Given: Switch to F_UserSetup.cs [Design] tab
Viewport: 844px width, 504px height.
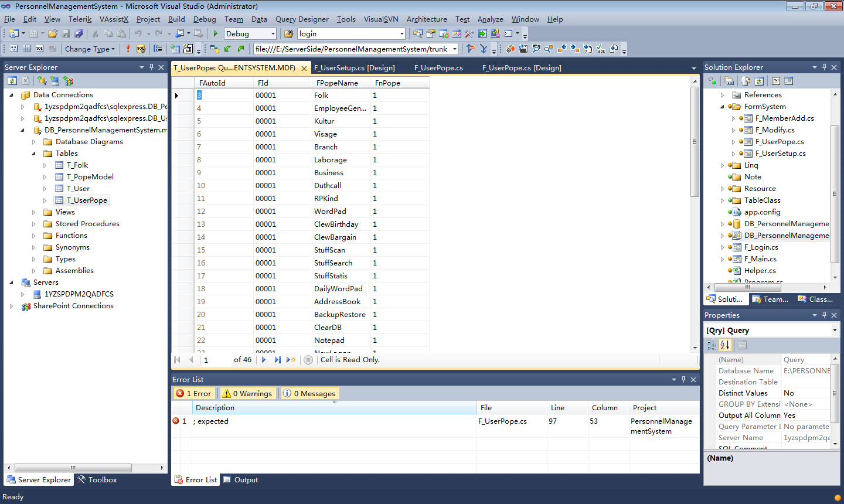Looking at the screenshot, I should tap(355, 68).
